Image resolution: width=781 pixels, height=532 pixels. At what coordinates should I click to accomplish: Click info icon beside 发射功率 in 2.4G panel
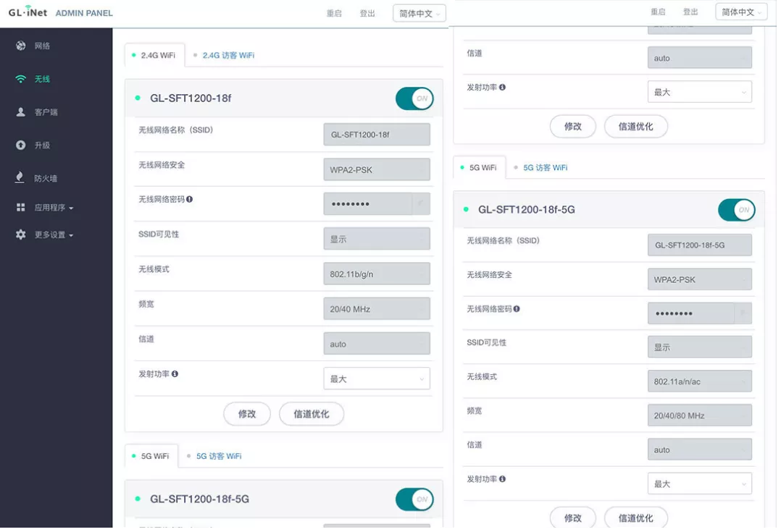coord(175,373)
